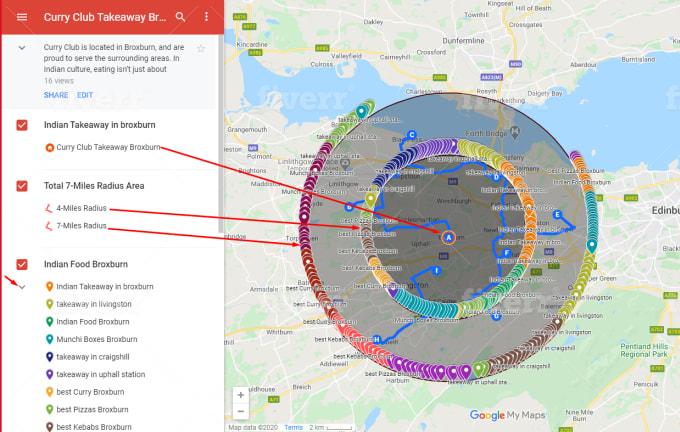Click the Curry Club home icon in list
The width and height of the screenshot is (680, 432).
click(x=49, y=147)
